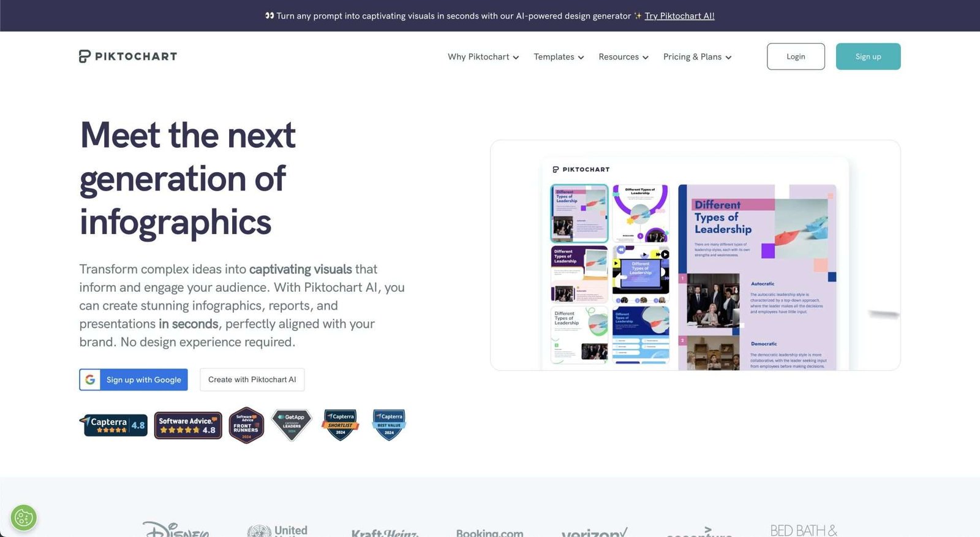Image resolution: width=980 pixels, height=537 pixels.
Task: Select the first leadership template thumbnail in preview
Action: click(x=579, y=213)
